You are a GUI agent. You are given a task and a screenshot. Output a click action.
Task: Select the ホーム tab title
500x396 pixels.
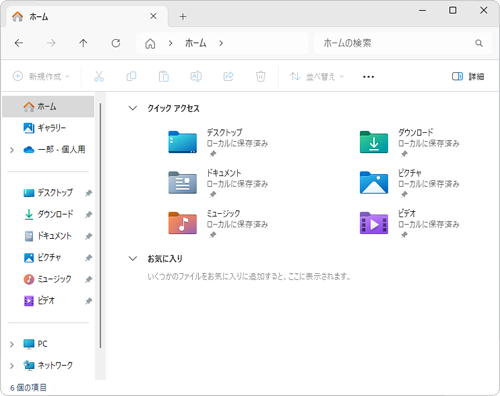[39, 16]
